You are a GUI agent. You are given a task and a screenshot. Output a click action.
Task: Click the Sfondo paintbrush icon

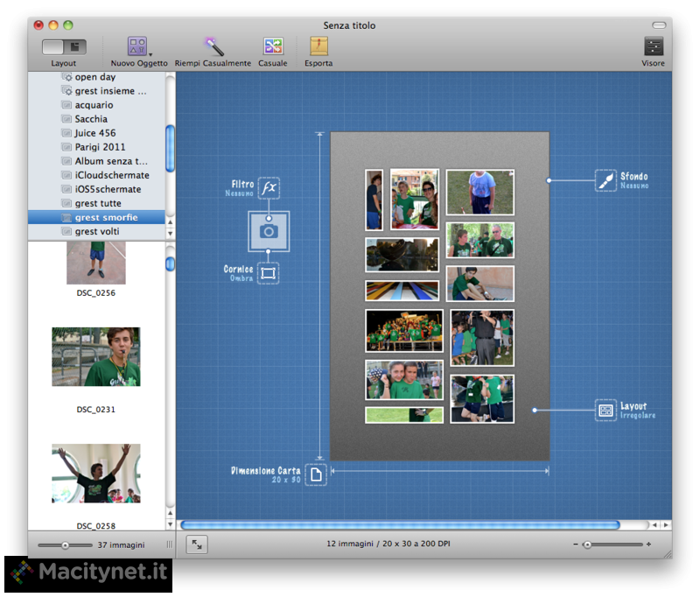click(x=605, y=180)
